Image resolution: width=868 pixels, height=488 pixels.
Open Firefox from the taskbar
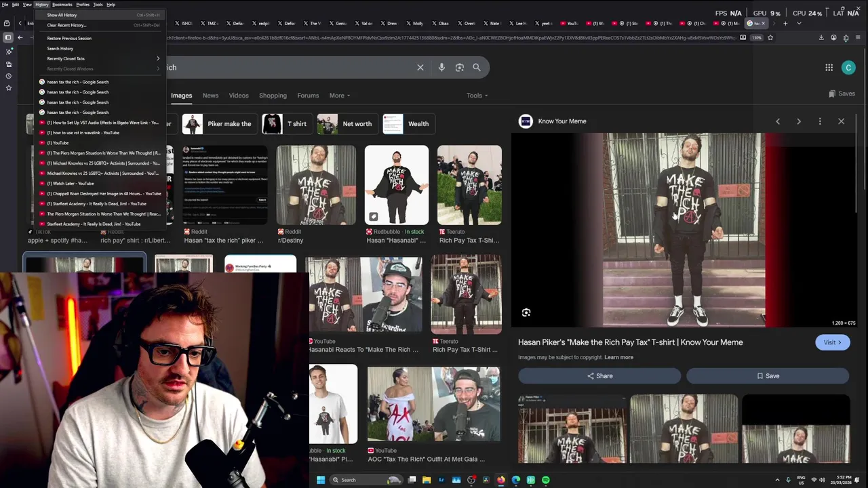pos(501,480)
